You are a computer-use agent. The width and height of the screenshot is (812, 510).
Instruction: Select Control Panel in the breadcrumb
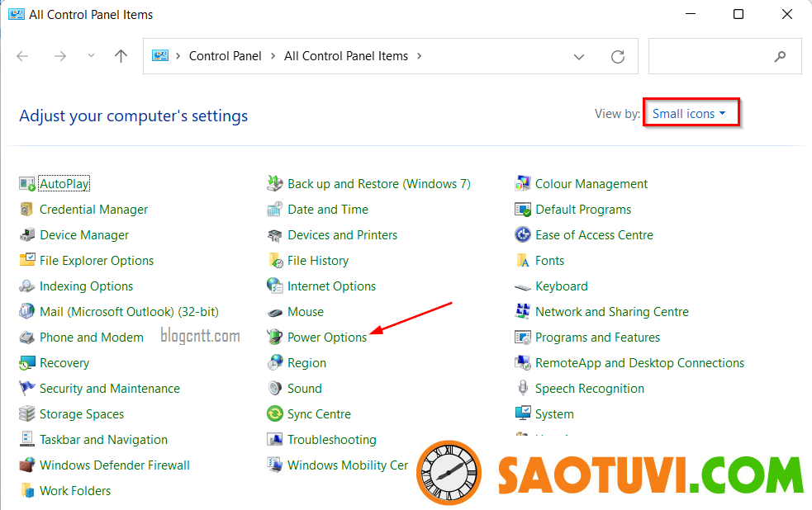pyautogui.click(x=225, y=56)
